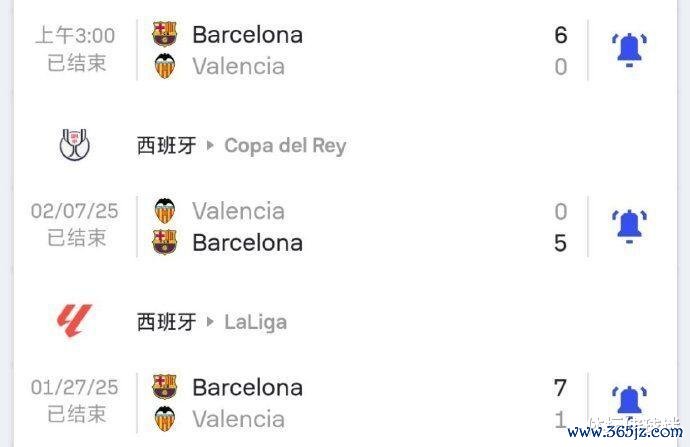
Task: Toggle notification bell for the 02/07/25 match
Action: (629, 226)
